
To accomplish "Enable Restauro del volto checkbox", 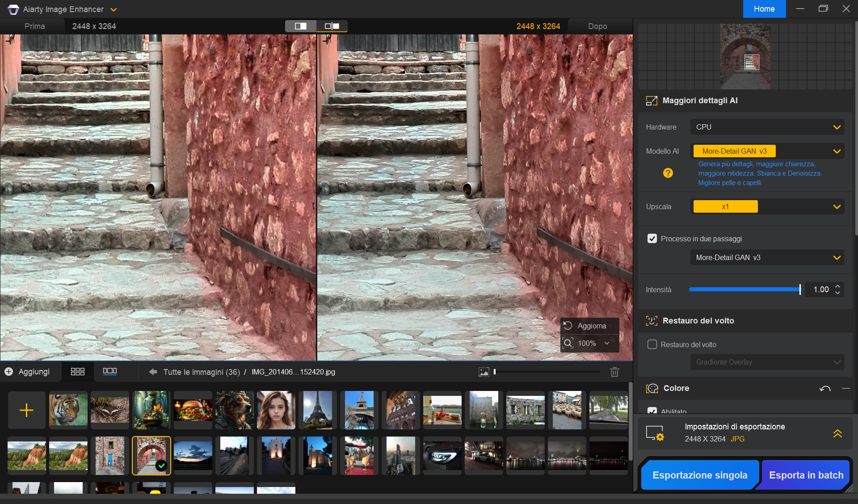I will coord(652,344).
